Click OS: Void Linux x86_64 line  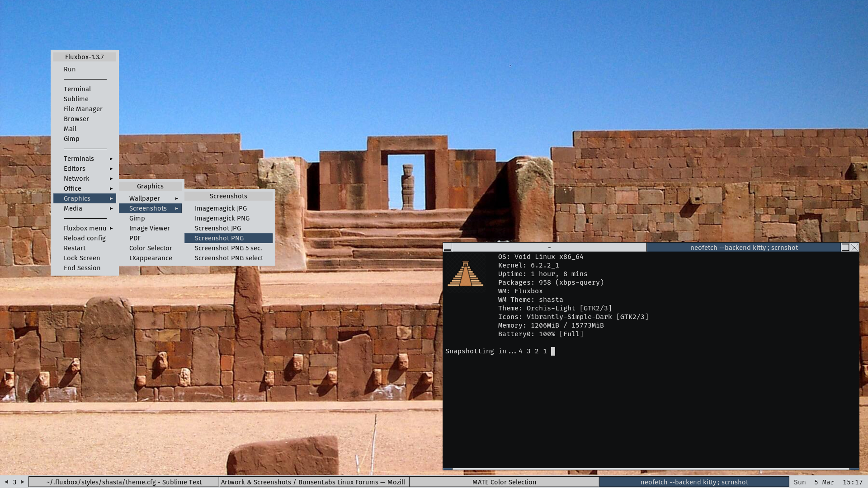point(541,257)
